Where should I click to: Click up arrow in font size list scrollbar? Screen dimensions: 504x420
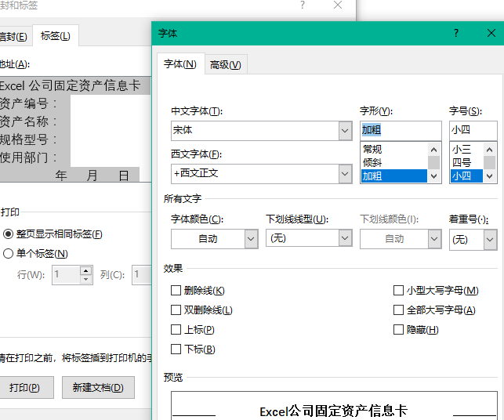point(489,150)
